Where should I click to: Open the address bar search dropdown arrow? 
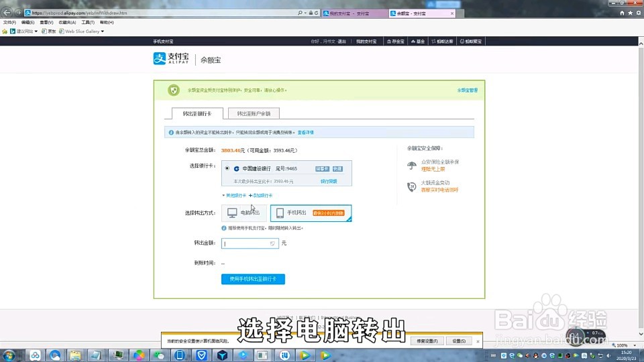click(305, 13)
